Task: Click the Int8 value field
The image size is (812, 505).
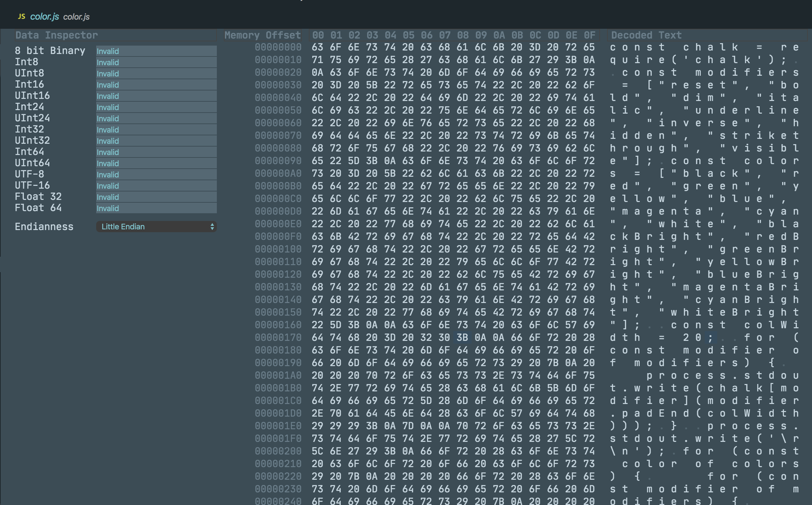Action: pyautogui.click(x=156, y=62)
